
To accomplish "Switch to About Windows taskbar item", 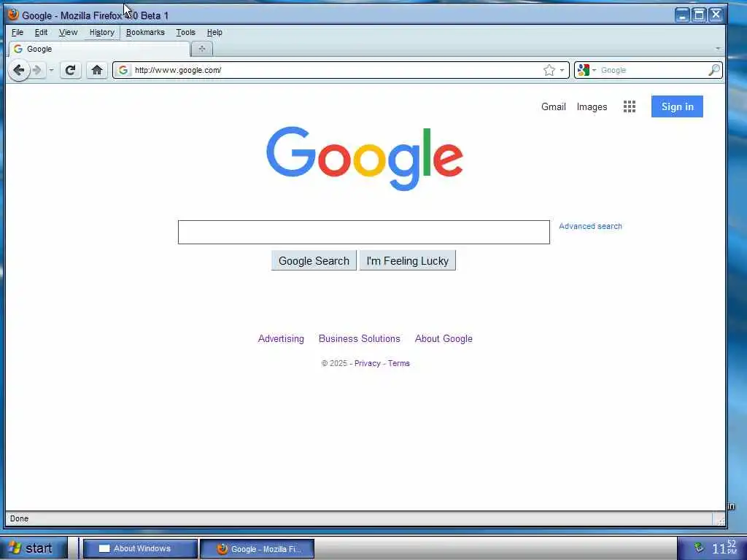I will pos(141,548).
